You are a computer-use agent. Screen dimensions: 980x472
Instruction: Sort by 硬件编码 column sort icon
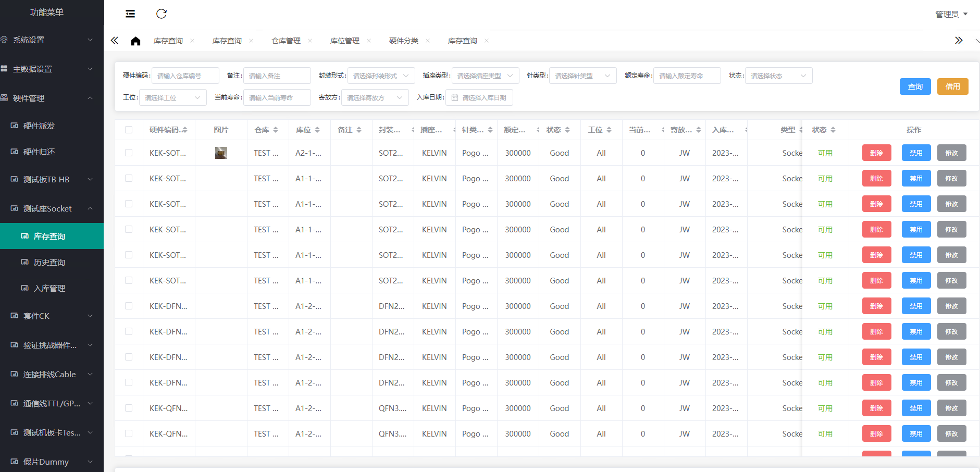coord(185,130)
